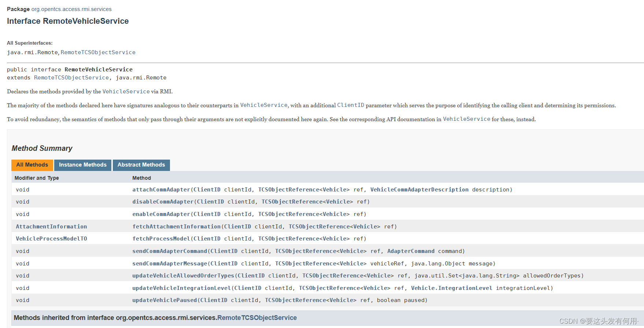
Task: Select the All Methods tab
Action: click(x=32, y=165)
